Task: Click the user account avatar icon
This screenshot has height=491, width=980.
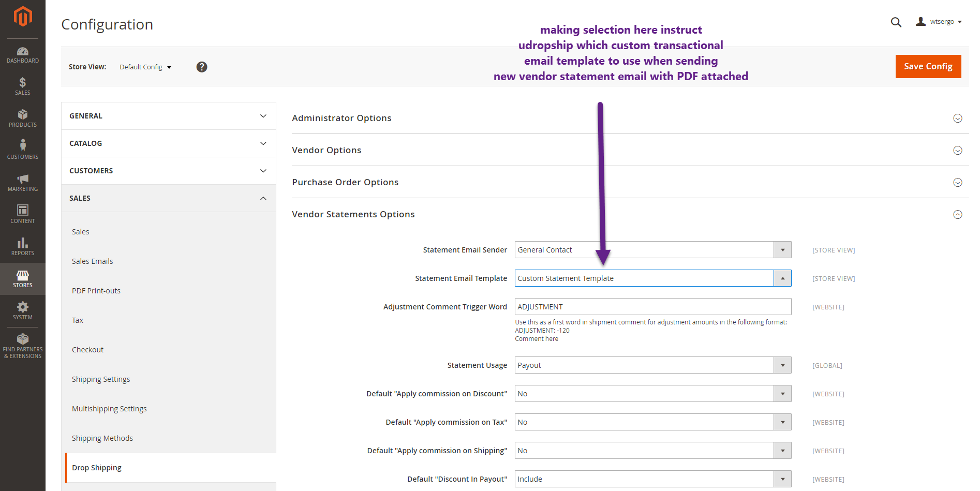Action: 920,22
